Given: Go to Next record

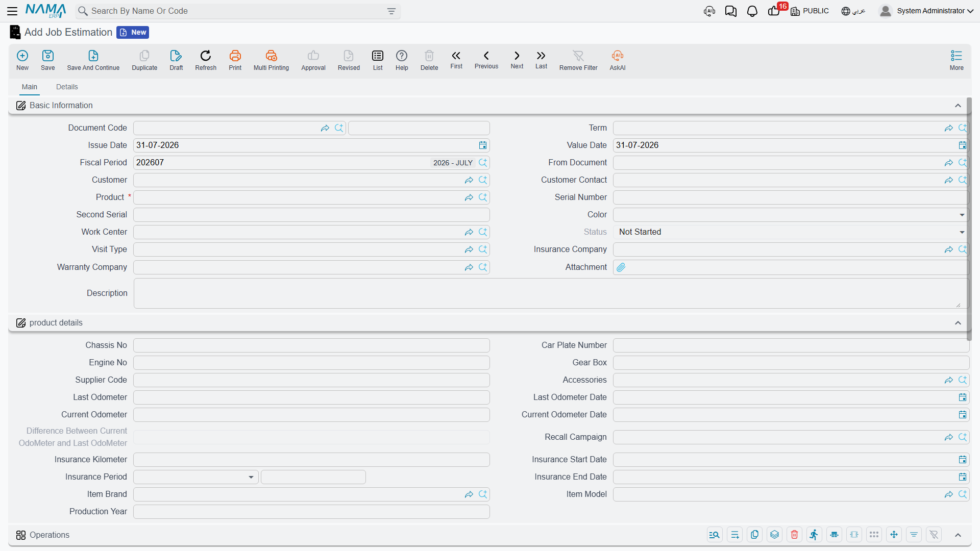Looking at the screenshot, I should point(517,60).
